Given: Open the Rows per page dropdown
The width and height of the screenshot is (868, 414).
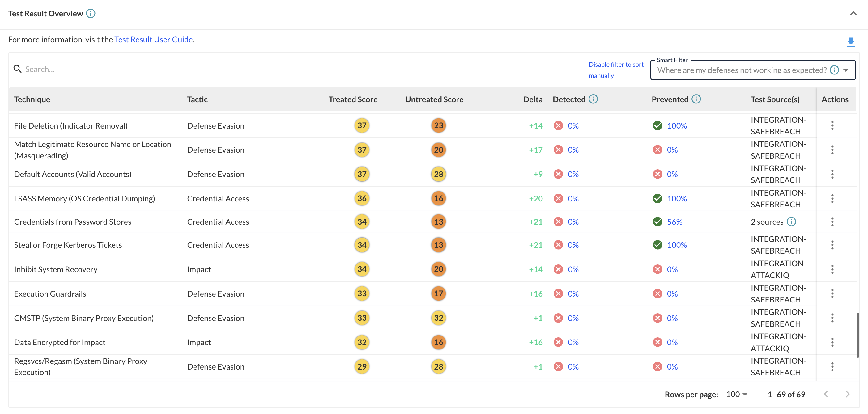Looking at the screenshot, I should [x=737, y=394].
